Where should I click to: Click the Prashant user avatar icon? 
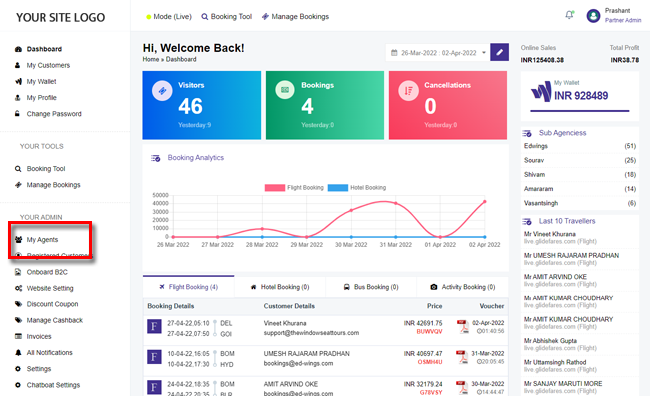pos(593,16)
